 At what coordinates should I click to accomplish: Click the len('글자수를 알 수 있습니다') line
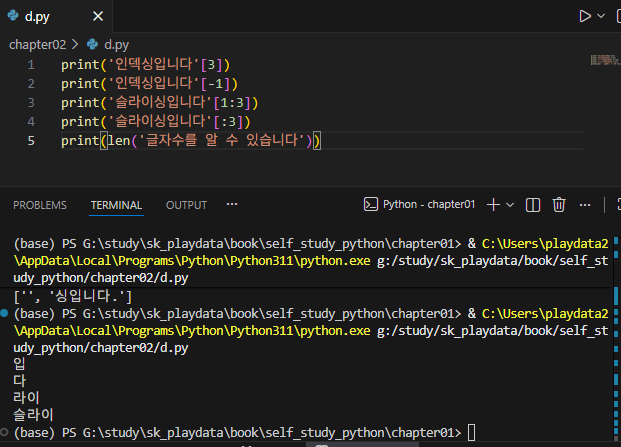pos(190,141)
